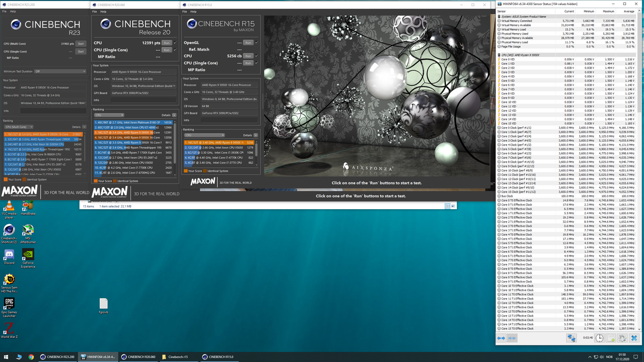
Task: Select VLC media player desktop icon
Action: (x=9, y=210)
